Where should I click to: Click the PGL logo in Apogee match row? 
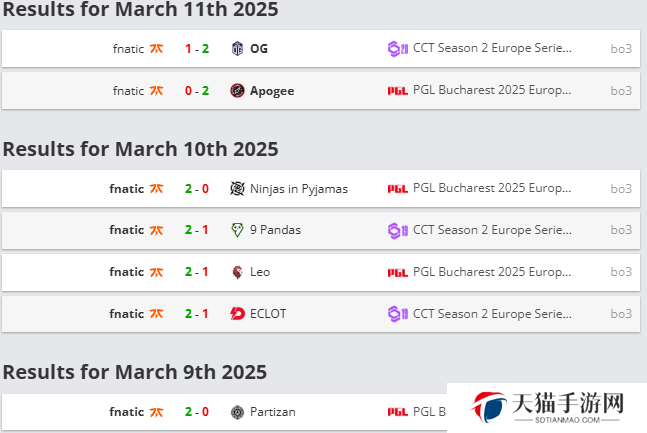click(x=398, y=91)
